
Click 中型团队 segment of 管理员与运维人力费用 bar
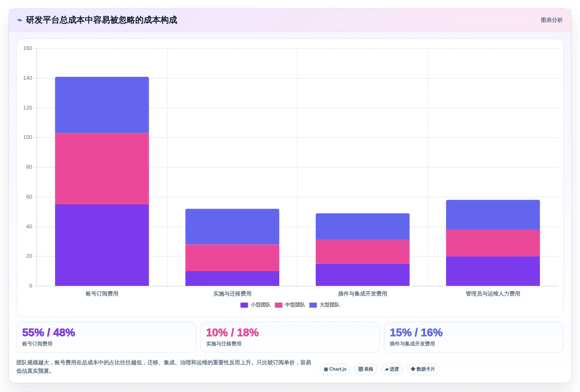tap(493, 243)
